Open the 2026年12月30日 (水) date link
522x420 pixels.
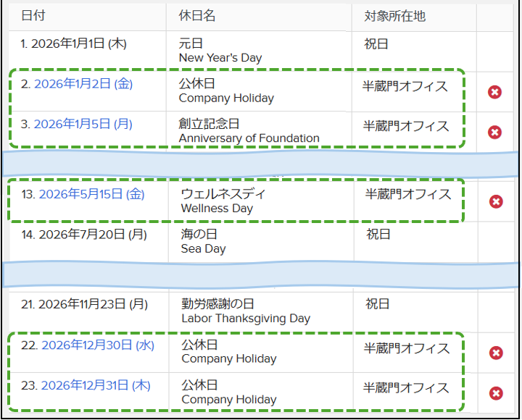pyautogui.click(x=98, y=345)
